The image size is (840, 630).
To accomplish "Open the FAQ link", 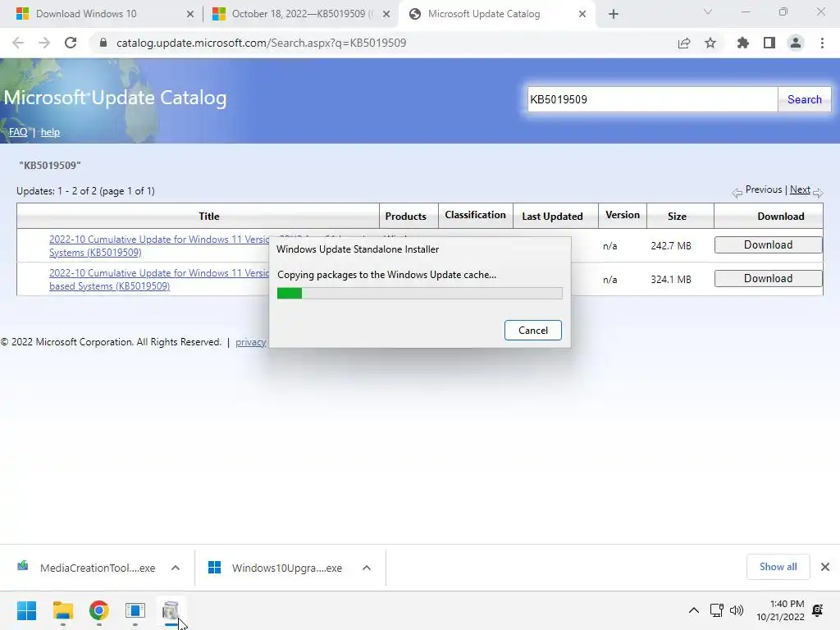I will point(18,132).
